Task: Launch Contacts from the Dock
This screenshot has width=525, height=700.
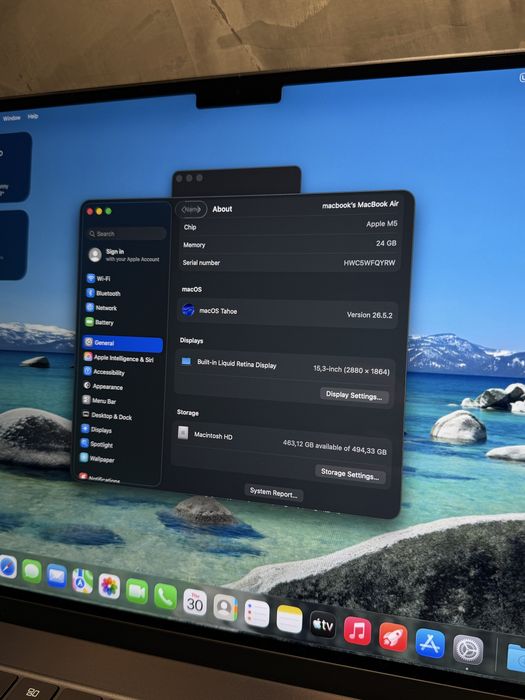Action: tap(225, 608)
